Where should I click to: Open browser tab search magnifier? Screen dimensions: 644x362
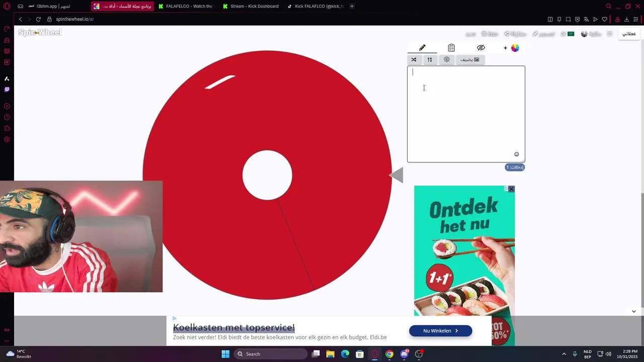[x=608, y=6]
